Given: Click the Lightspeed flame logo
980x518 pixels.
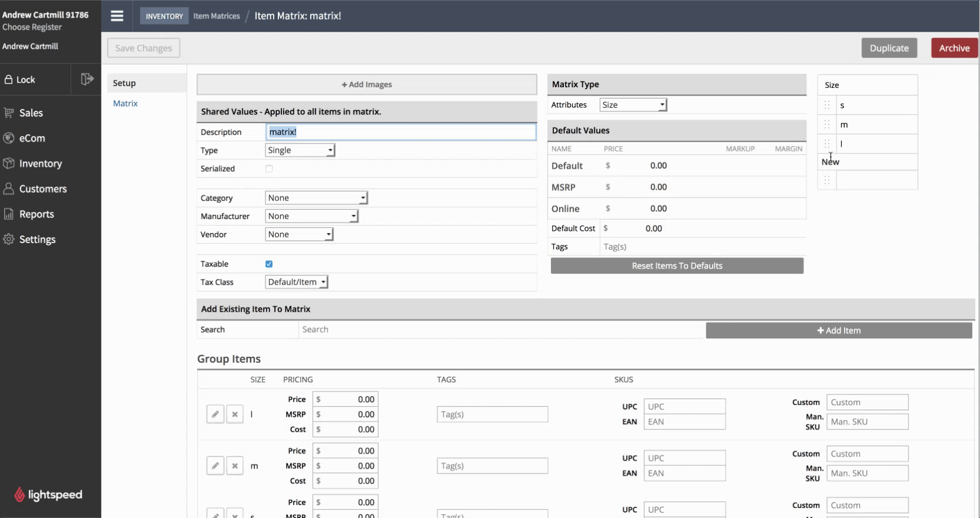Looking at the screenshot, I should 19,495.
